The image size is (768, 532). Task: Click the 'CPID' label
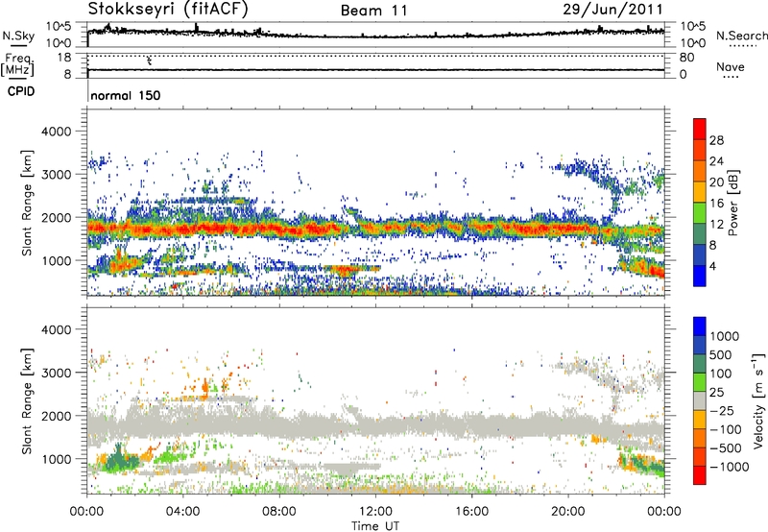tap(21, 91)
